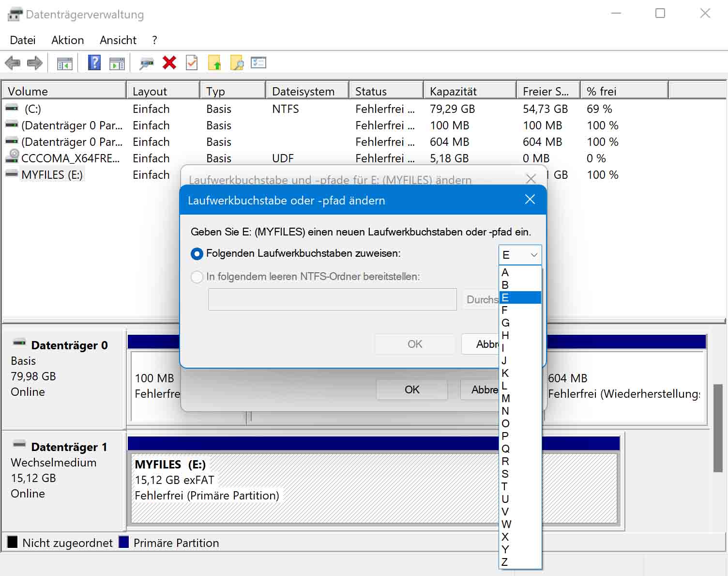The height and width of the screenshot is (576, 728).
Task: Click Abbrechen button in the front dialog
Action: [x=480, y=344]
